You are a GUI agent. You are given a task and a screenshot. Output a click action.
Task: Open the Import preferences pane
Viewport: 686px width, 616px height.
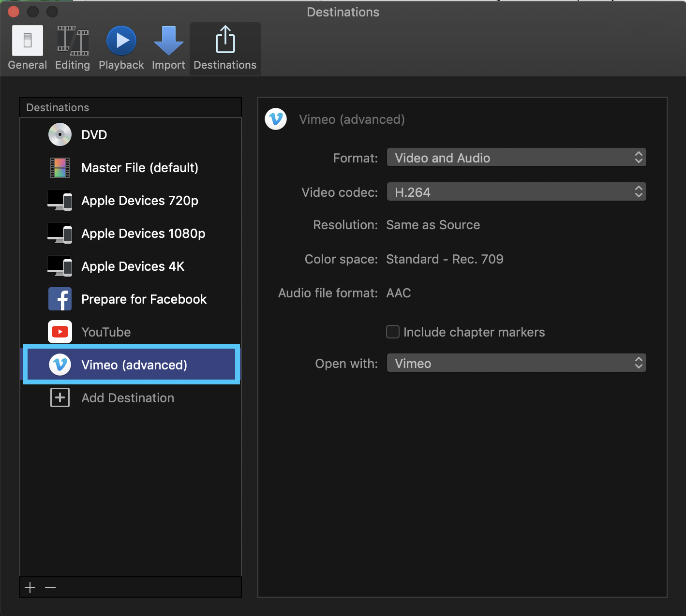coord(168,48)
